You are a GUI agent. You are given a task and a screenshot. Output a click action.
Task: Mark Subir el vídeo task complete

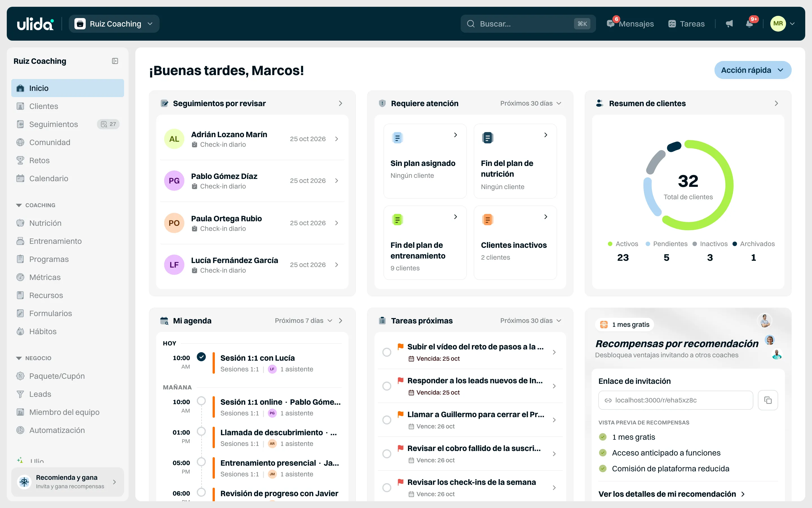tap(387, 352)
